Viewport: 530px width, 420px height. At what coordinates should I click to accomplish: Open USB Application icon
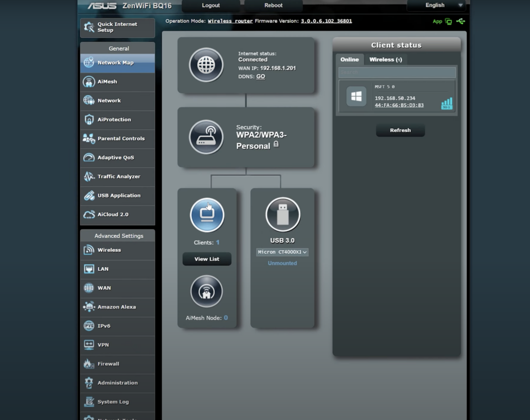coord(89,195)
